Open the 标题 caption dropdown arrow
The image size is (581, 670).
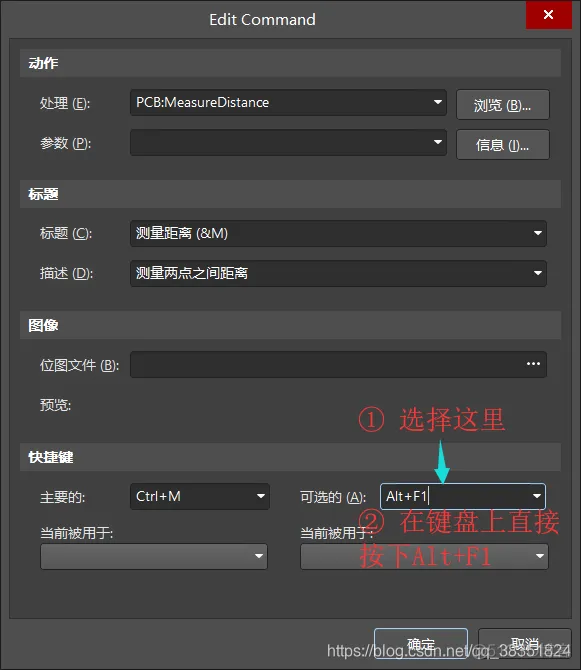click(x=537, y=233)
